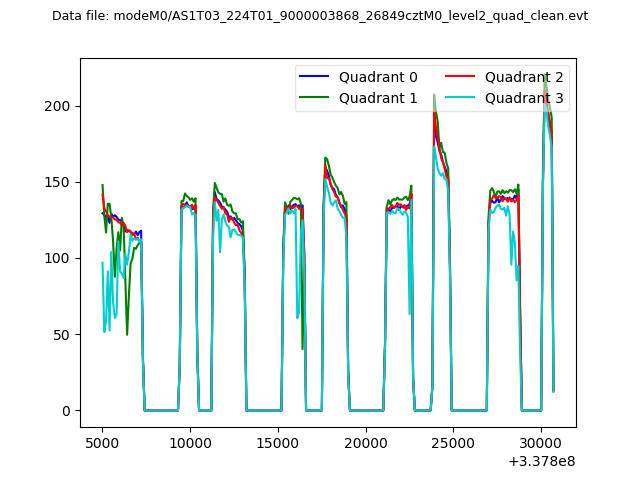Click the data file title text
640x480 pixels.
tap(320, 16)
